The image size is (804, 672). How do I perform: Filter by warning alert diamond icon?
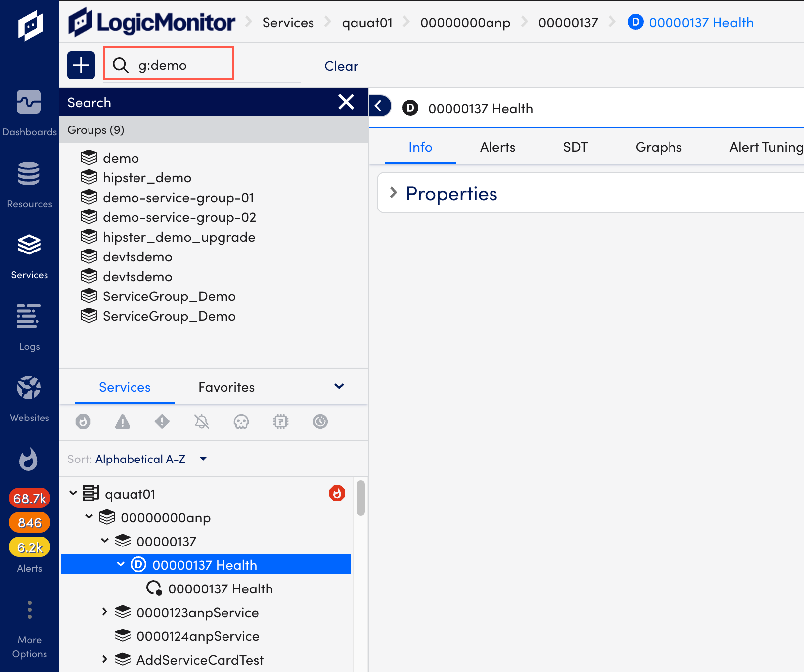click(162, 422)
